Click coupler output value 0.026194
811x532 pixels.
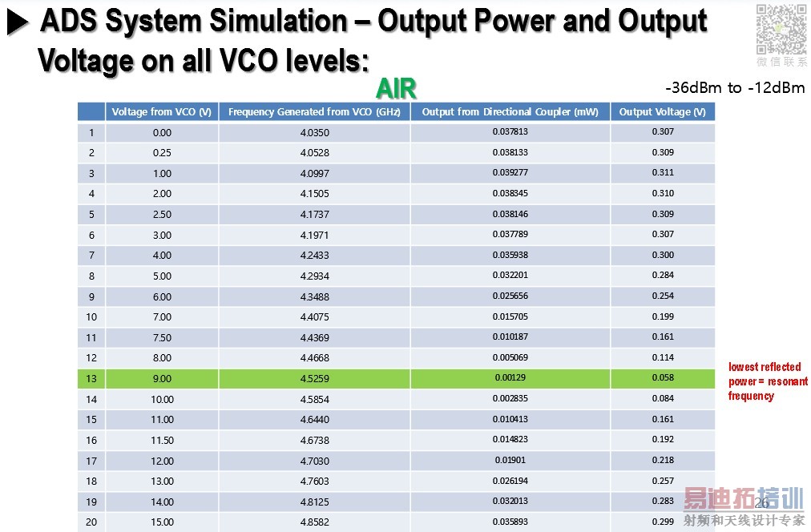point(510,480)
